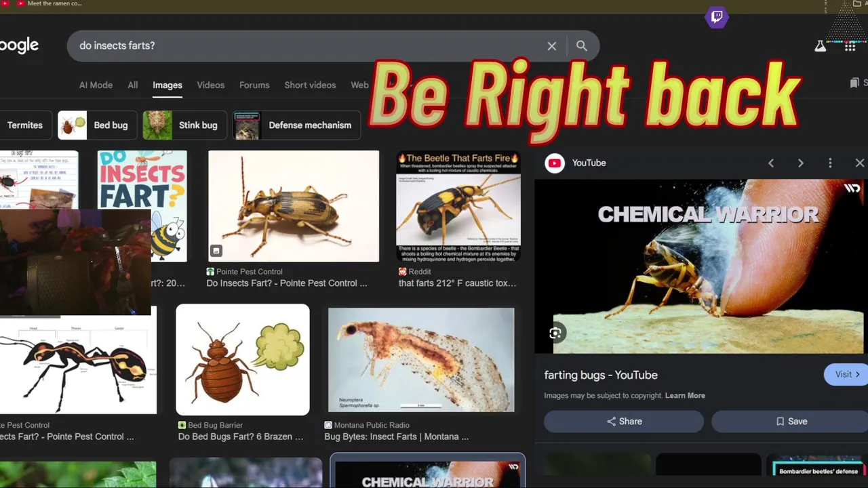The height and width of the screenshot is (488, 868).
Task: Click the Bed Bug Barrier favicon
Action: click(182, 426)
